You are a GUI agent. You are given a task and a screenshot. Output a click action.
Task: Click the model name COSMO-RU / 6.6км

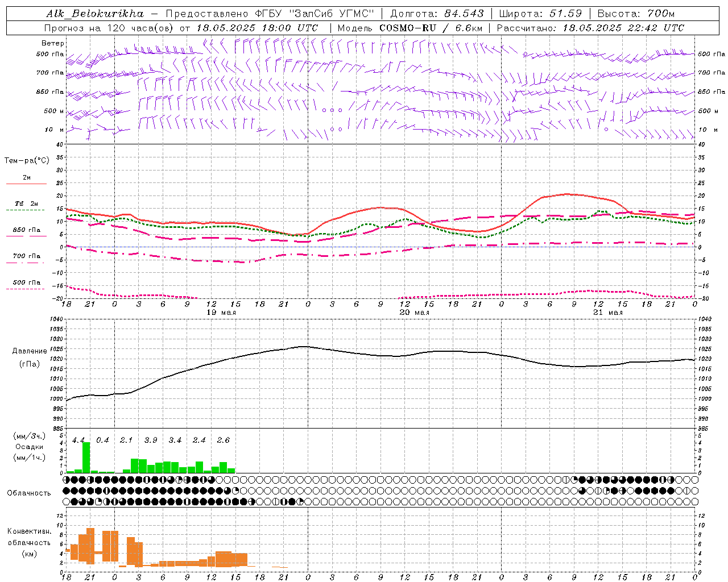(x=431, y=28)
